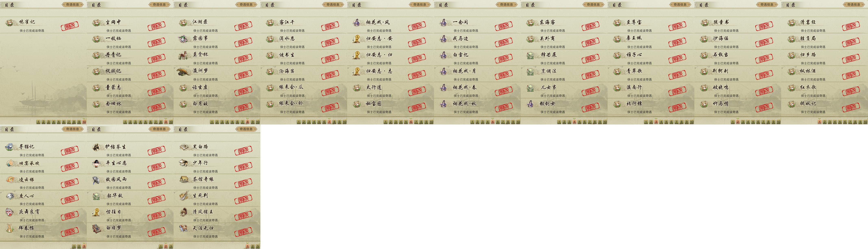Go to page 1 below 鸿雀记 panel
868x249 pixels.
click(x=38, y=122)
